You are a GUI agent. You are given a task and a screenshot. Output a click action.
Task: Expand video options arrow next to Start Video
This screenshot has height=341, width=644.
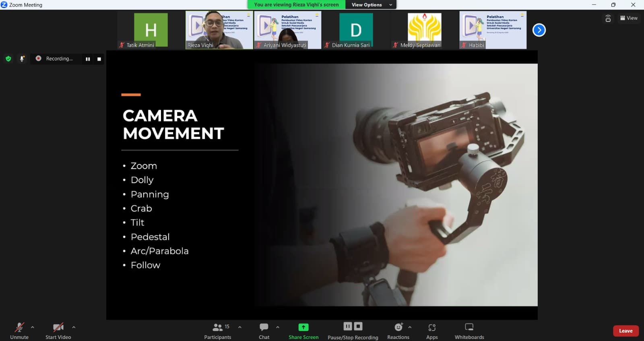74,327
